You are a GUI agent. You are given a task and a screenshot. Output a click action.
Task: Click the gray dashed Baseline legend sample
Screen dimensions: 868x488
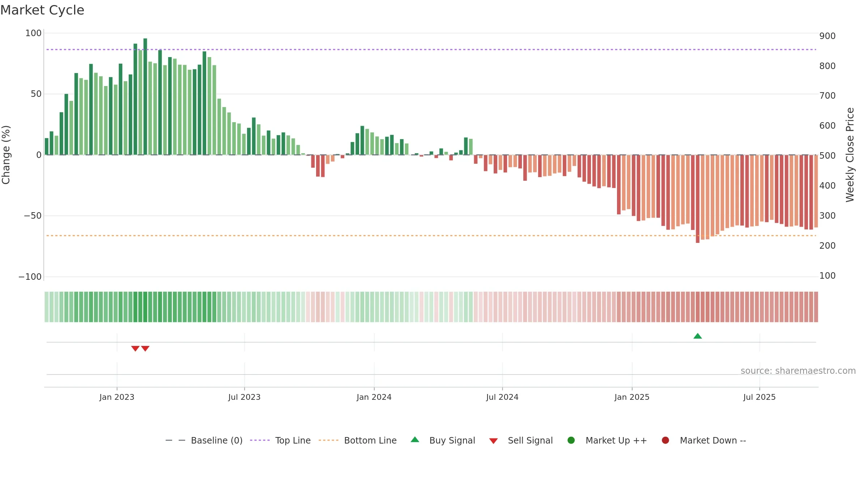click(175, 440)
